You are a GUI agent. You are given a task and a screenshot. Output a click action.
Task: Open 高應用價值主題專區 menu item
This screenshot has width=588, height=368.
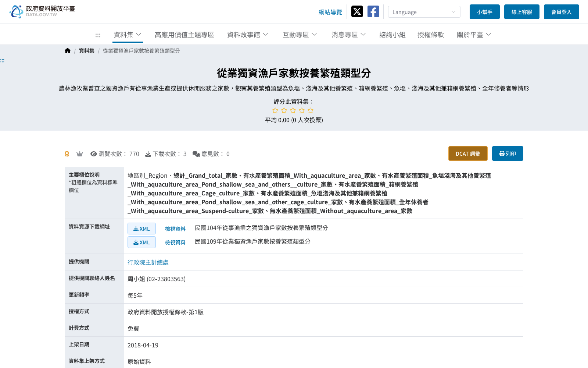point(184,35)
